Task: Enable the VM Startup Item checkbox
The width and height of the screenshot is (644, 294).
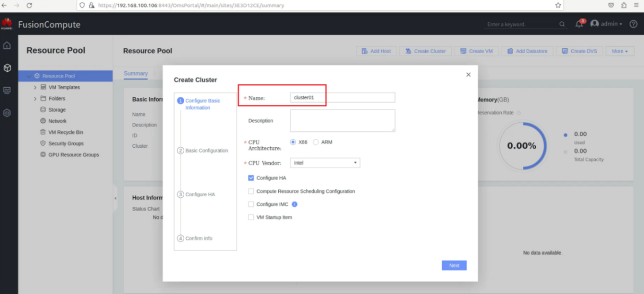Action: (x=251, y=217)
